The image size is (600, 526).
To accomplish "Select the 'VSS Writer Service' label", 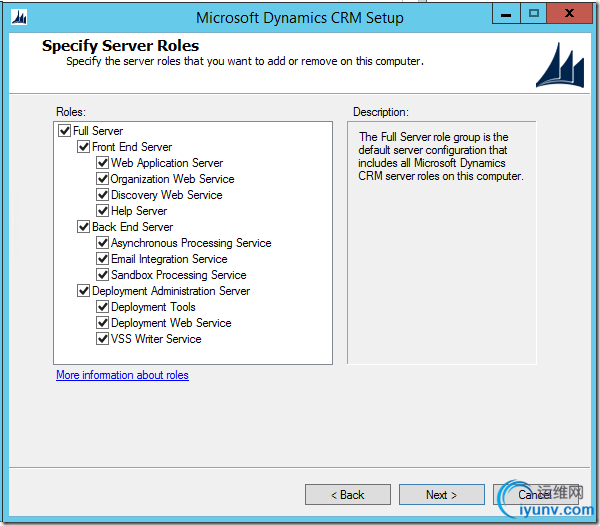I will (x=156, y=339).
